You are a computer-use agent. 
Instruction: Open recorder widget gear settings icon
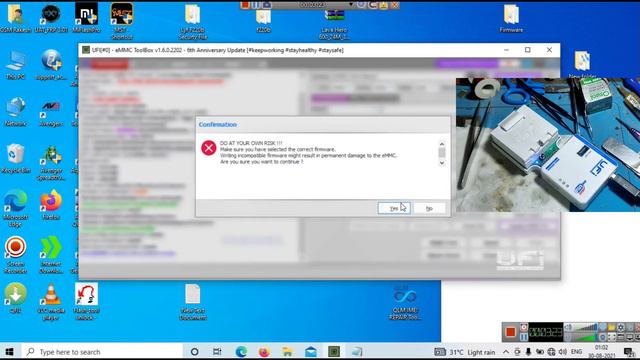click(621, 327)
